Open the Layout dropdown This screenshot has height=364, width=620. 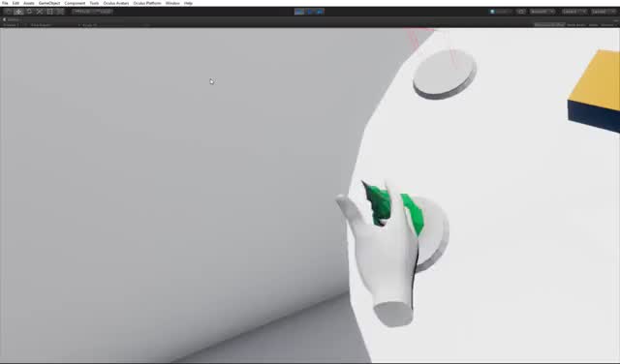[603, 12]
